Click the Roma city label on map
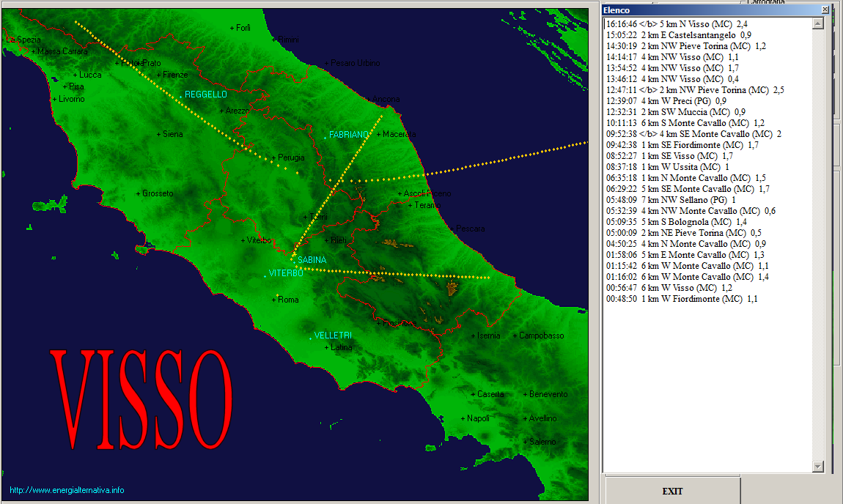This screenshot has width=843, height=504. [288, 300]
